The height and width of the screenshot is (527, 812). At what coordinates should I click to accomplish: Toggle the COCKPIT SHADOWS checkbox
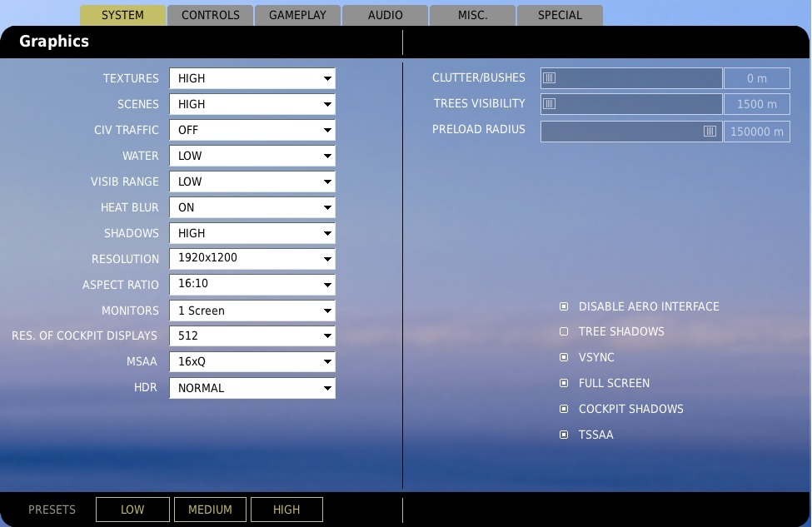pos(564,409)
